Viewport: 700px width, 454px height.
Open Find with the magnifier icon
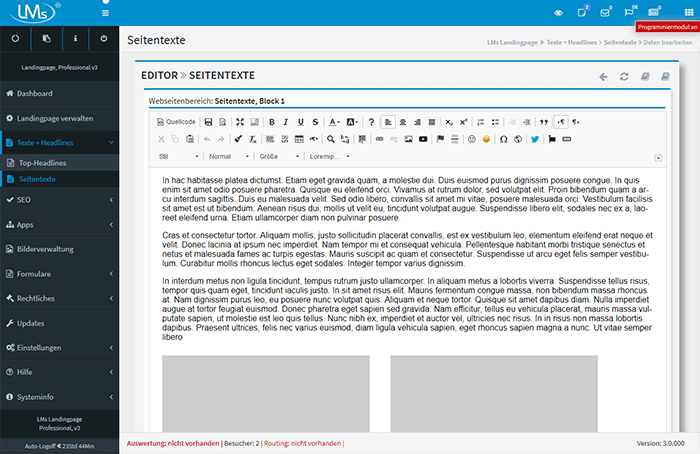point(330,139)
